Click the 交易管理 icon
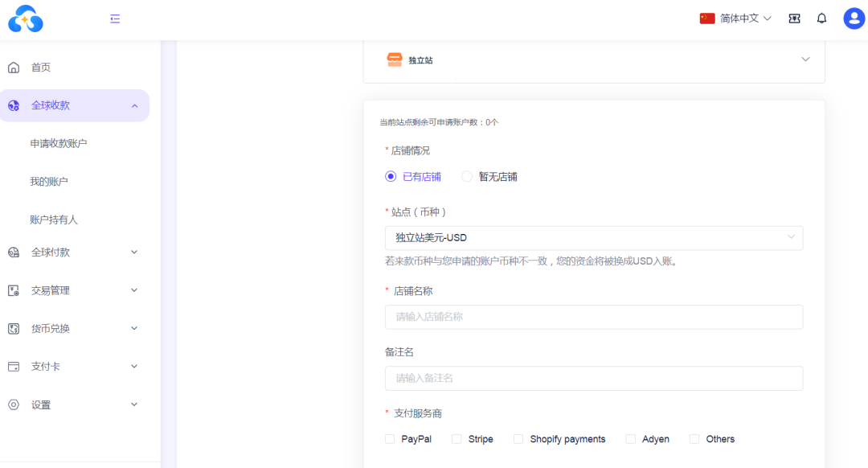 [x=14, y=290]
